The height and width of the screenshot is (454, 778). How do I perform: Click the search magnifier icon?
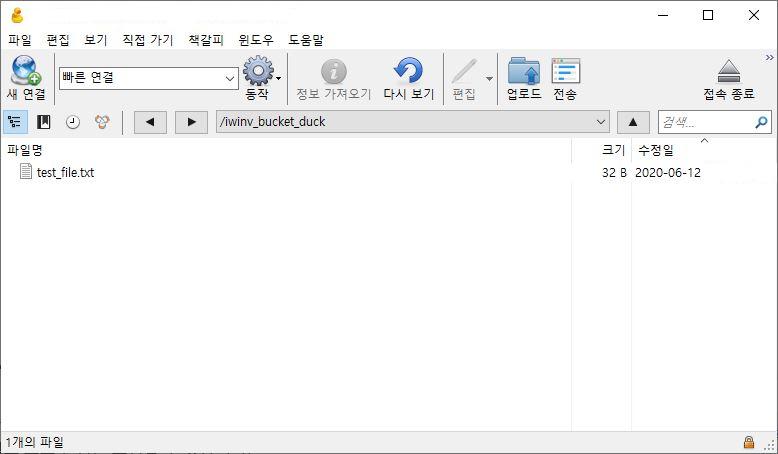point(761,122)
